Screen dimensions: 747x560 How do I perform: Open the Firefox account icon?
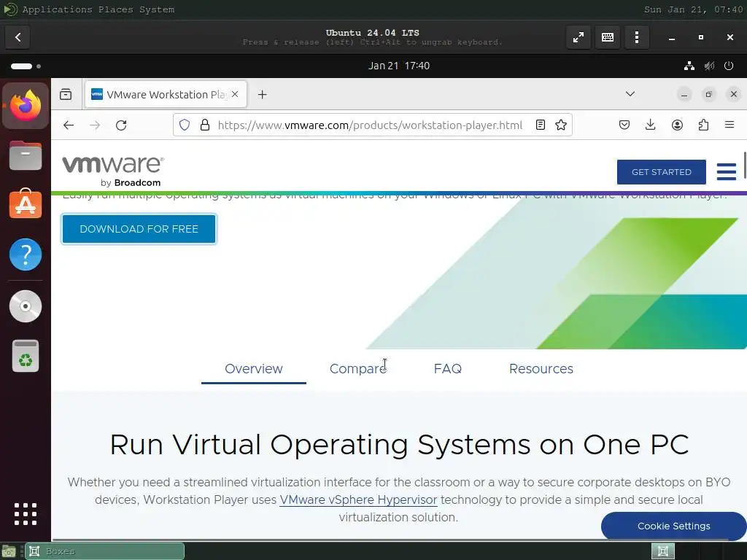tap(677, 125)
